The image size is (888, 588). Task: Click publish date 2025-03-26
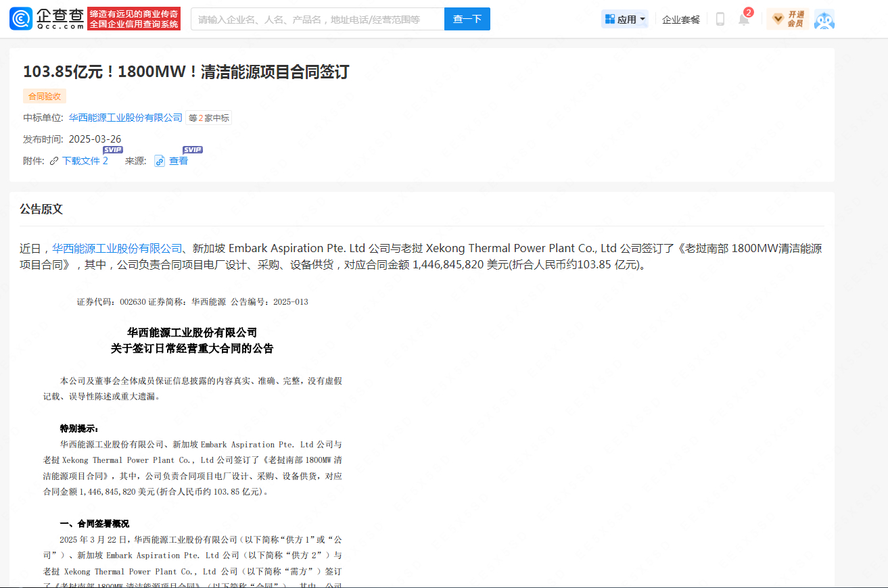click(x=95, y=139)
